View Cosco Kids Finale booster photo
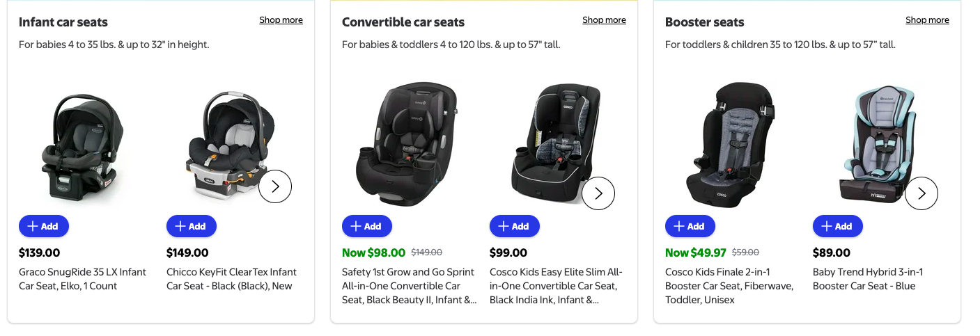The width and height of the screenshot is (980, 336). (x=730, y=143)
